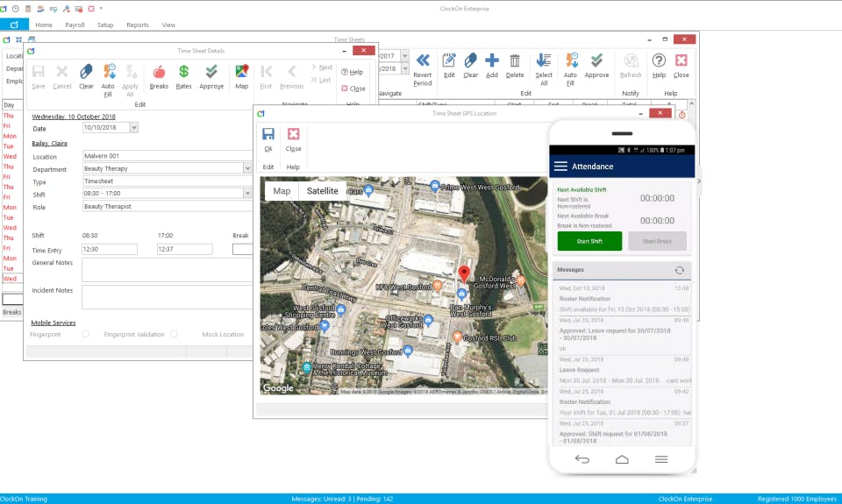Open the phone app hamburger menu
This screenshot has width=842, height=504.
pos(560,167)
